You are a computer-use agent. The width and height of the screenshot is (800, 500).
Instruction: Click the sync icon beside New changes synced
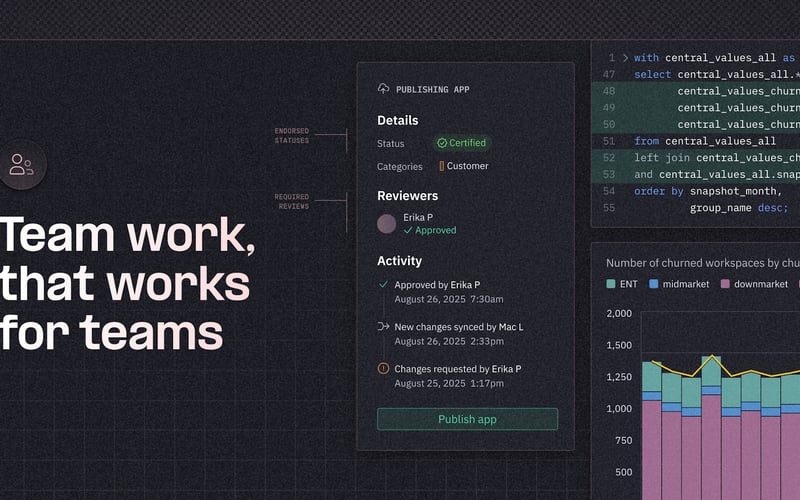point(383,327)
